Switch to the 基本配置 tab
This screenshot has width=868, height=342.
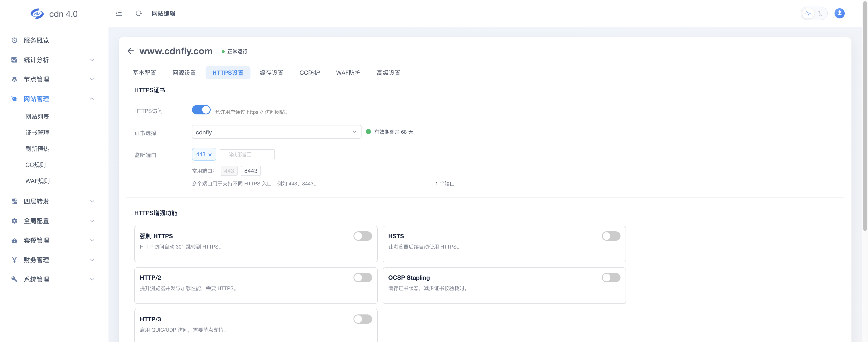[144, 73]
